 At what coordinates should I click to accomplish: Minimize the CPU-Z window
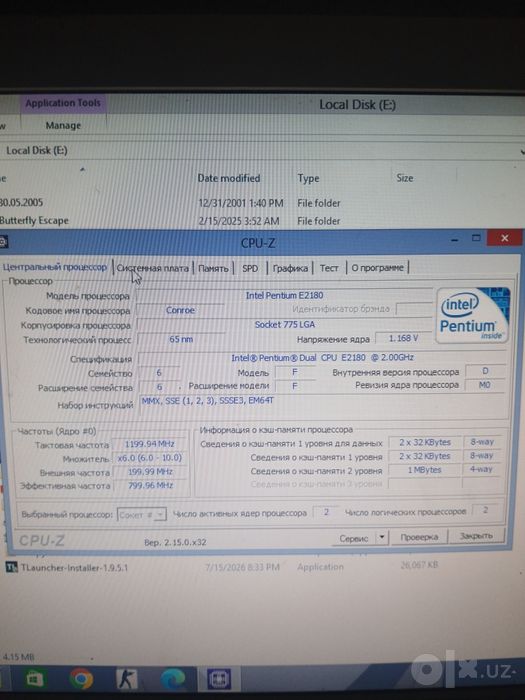[x=455, y=240]
